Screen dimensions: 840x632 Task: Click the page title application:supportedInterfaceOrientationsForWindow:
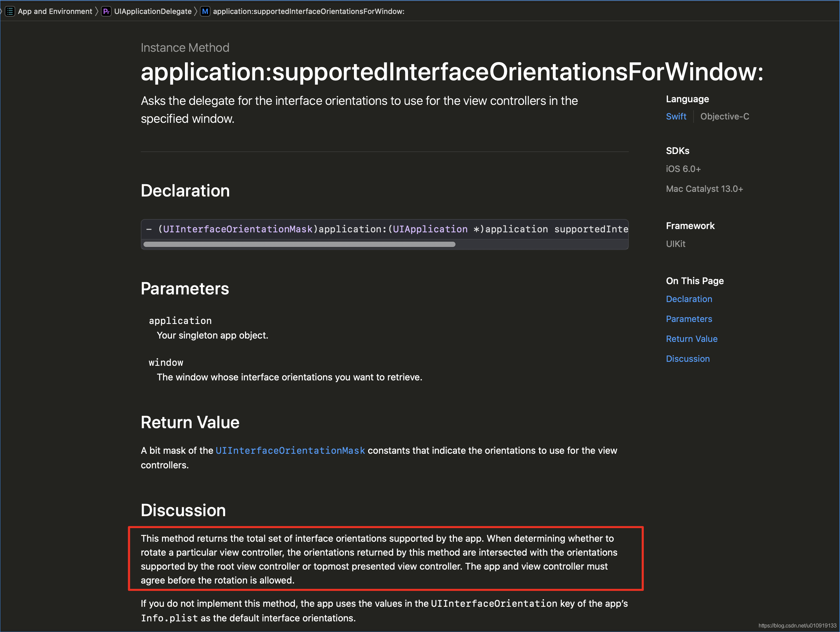click(452, 72)
